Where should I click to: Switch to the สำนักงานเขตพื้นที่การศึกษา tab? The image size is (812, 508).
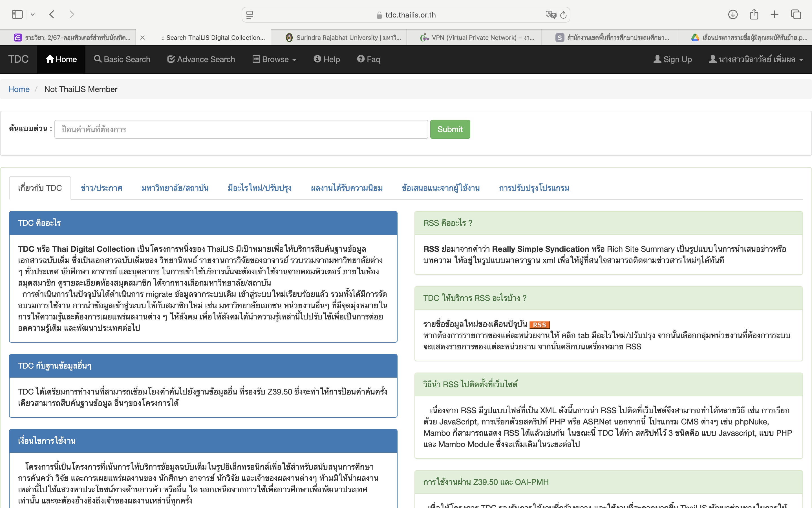point(609,38)
